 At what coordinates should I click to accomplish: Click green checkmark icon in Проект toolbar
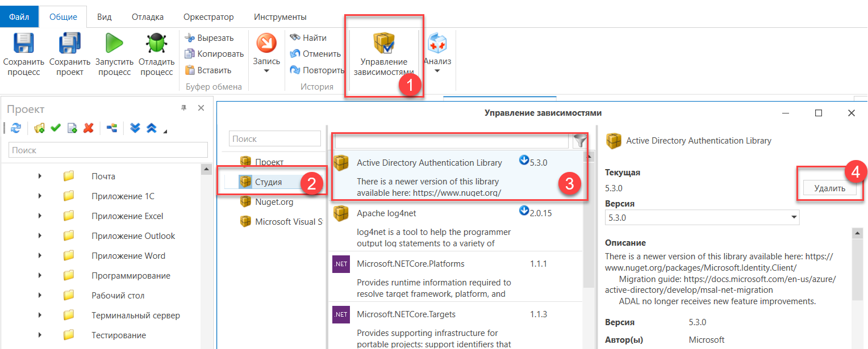point(56,128)
